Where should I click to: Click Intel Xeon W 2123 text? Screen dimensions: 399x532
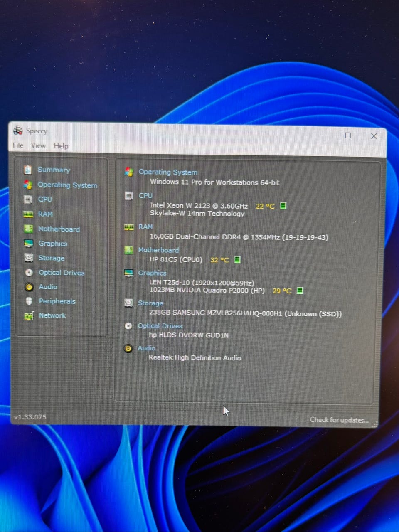(199, 206)
